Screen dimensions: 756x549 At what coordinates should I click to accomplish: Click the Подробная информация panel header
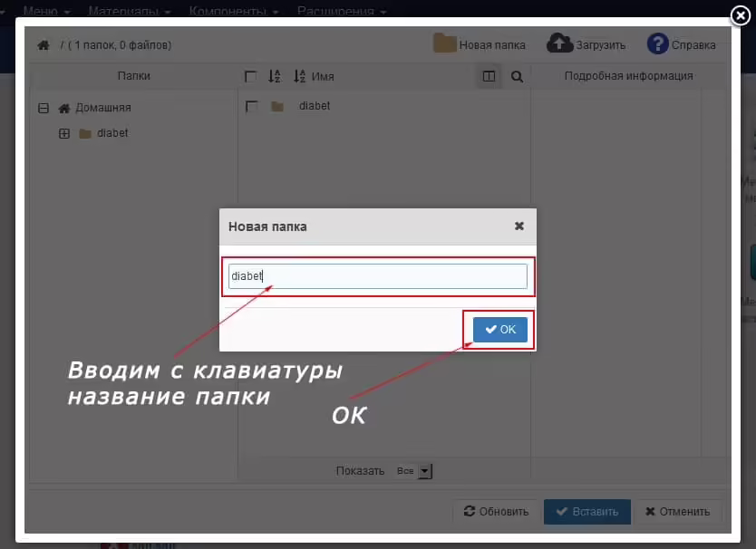629,76
